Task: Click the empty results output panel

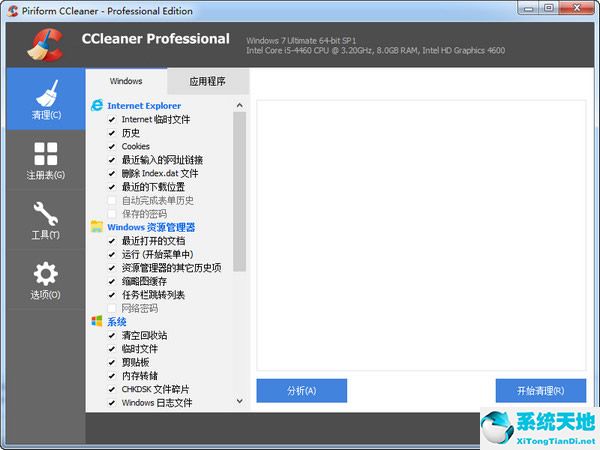Action: pyautogui.click(x=421, y=235)
